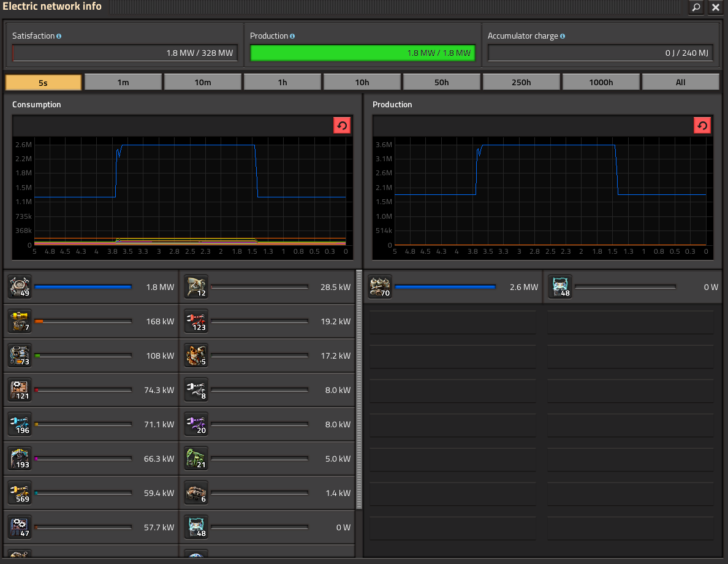728x564 pixels.
Task: Choose the 1000h time range
Action: click(x=601, y=82)
